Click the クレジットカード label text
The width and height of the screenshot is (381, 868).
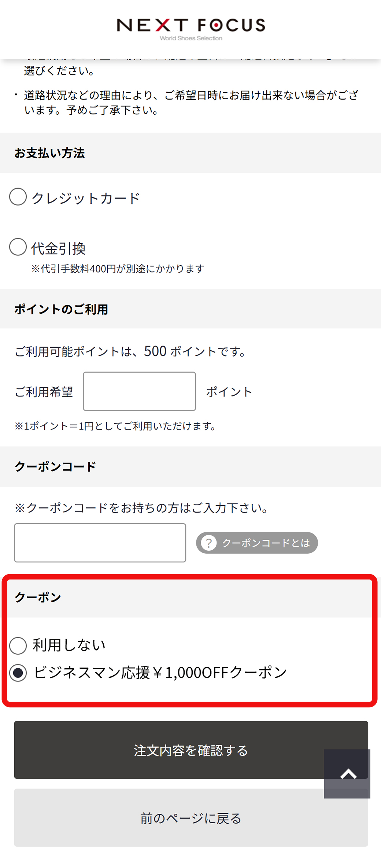86,198
